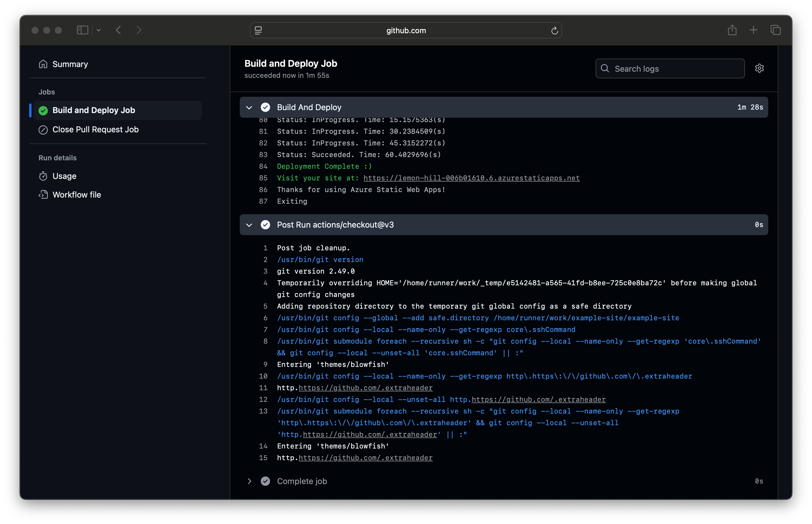
Task: Show tab overview icon in Safari
Action: click(x=776, y=30)
